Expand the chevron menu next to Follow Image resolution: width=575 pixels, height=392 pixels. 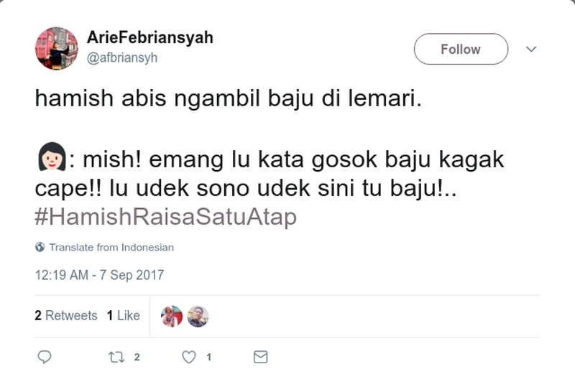(x=531, y=50)
